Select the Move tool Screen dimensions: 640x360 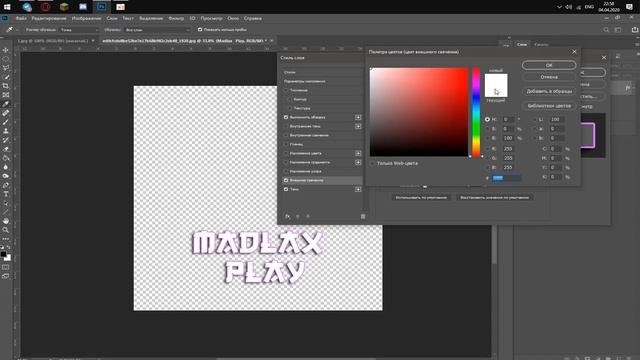tap(6, 50)
